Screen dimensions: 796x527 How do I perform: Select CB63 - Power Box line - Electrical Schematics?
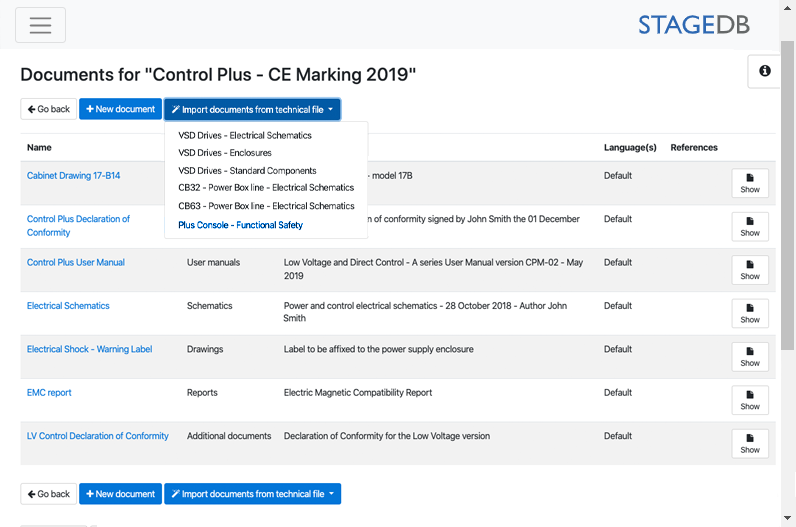(266, 206)
